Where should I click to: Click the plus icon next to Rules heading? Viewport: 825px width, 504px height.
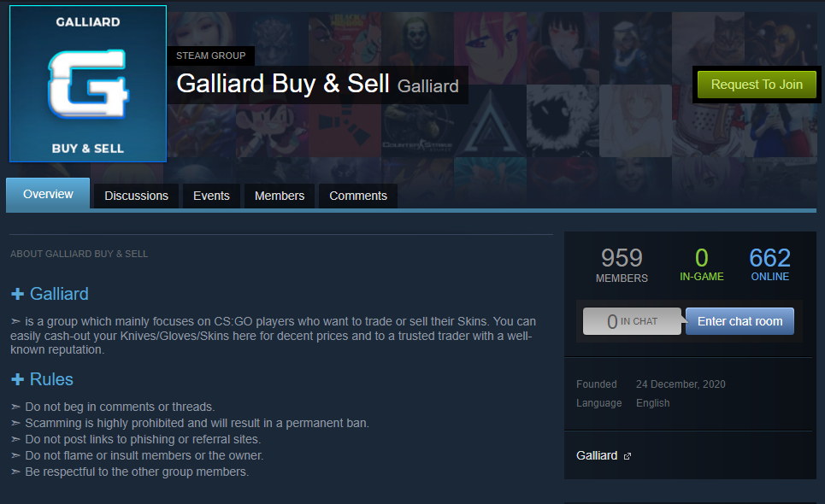pyautogui.click(x=17, y=379)
